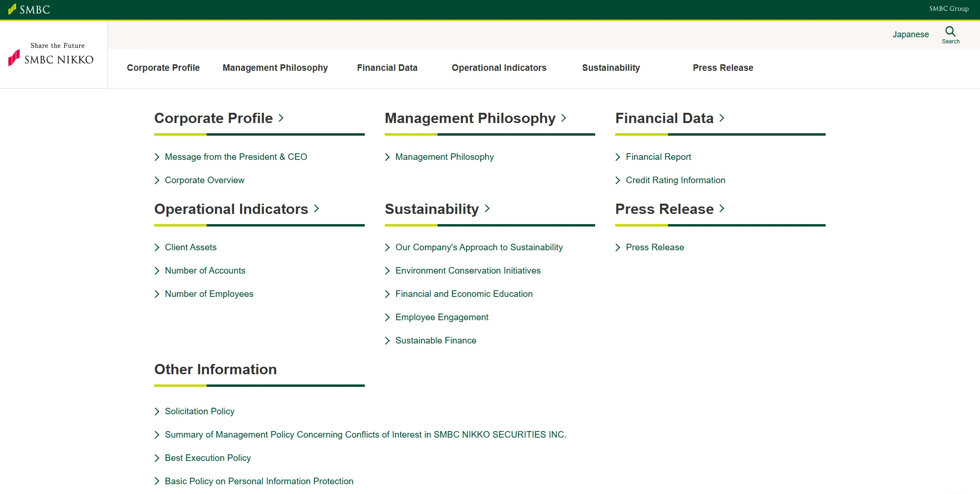Image resolution: width=980 pixels, height=494 pixels.
Task: Open the Management Philosophy section heading
Action: point(470,118)
